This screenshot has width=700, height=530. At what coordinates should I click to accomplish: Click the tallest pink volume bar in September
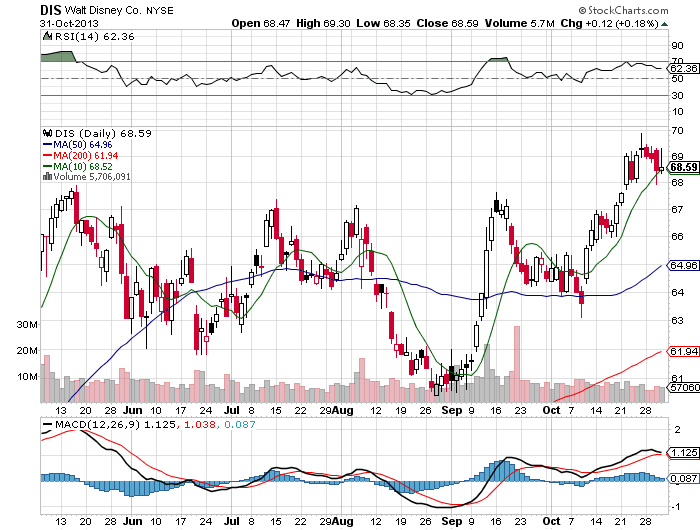pos(517,364)
